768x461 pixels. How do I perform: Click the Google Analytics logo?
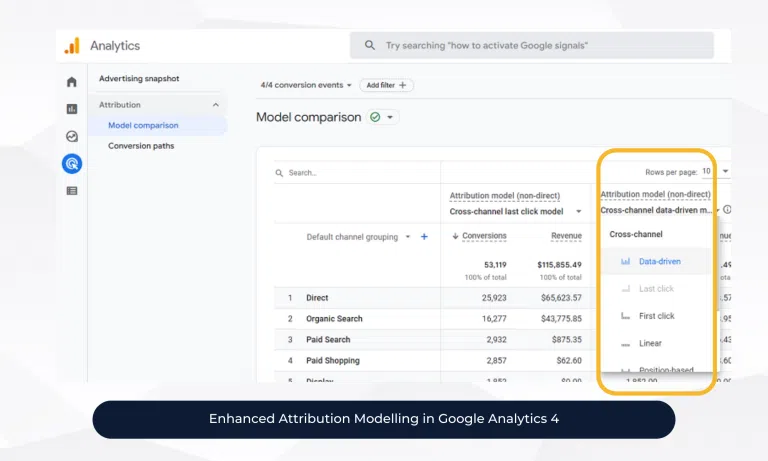point(72,46)
